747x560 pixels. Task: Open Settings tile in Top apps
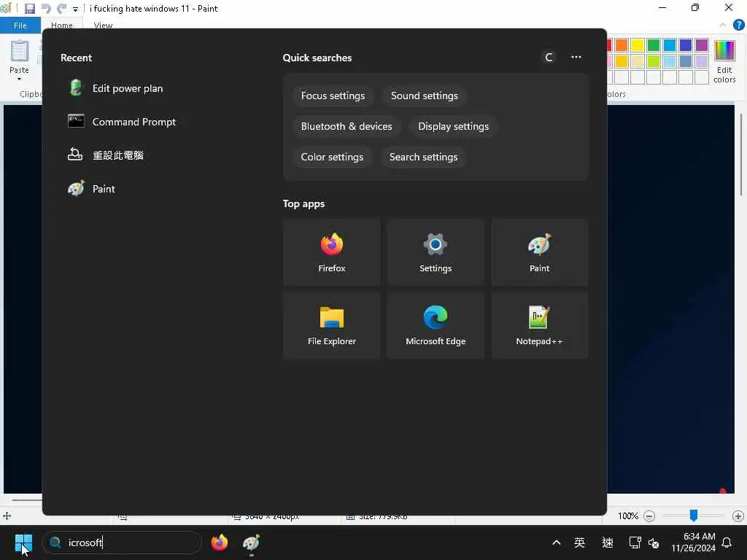click(x=436, y=252)
